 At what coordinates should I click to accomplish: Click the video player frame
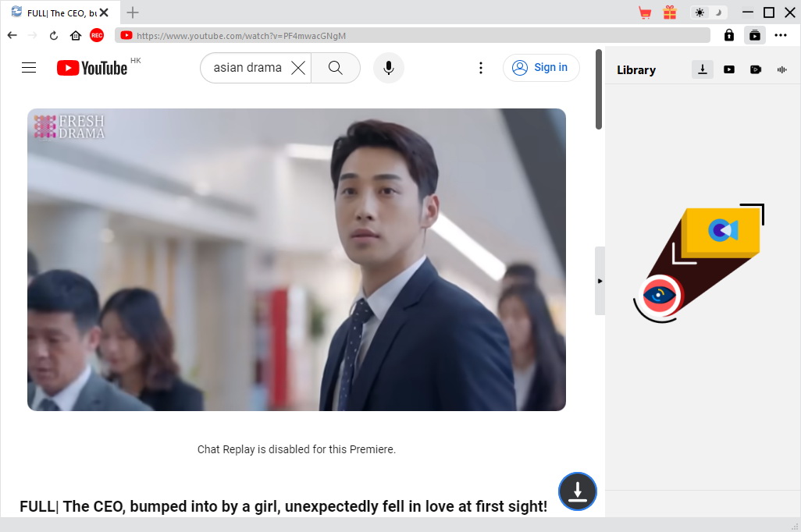tap(297, 259)
